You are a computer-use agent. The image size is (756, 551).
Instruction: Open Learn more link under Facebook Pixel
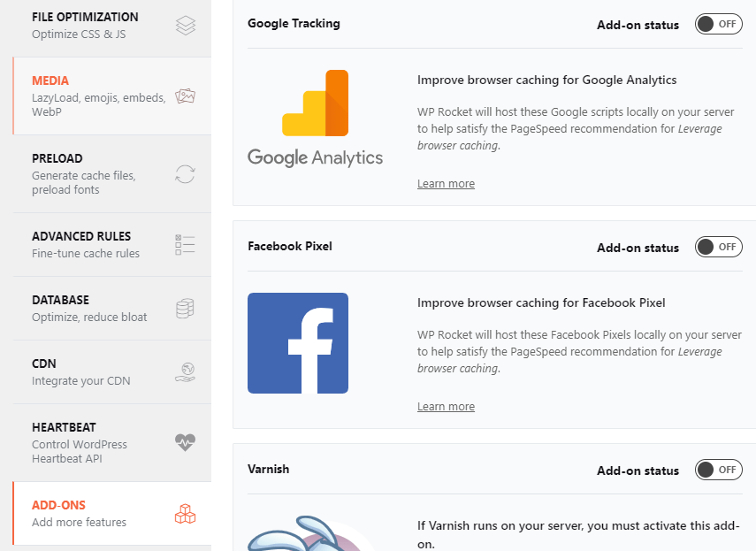[446, 407]
